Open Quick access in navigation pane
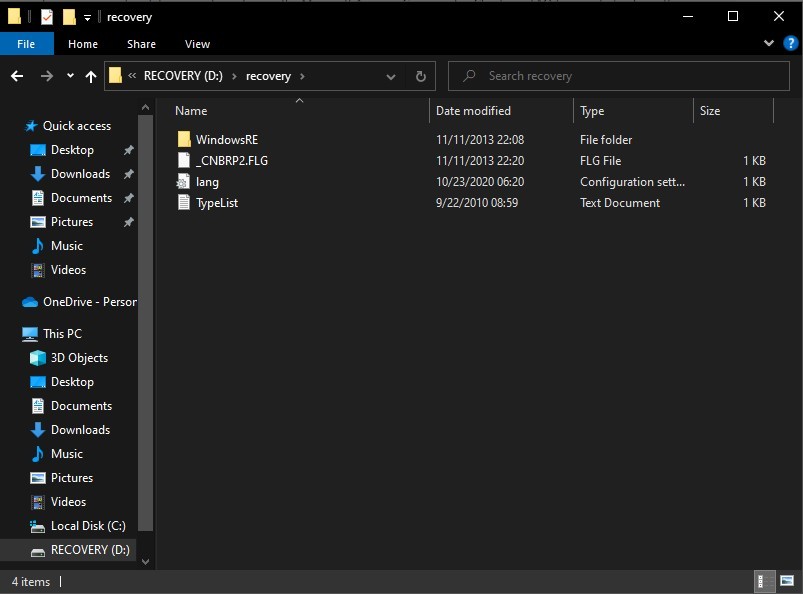Image resolution: width=803 pixels, height=594 pixels. point(77,126)
